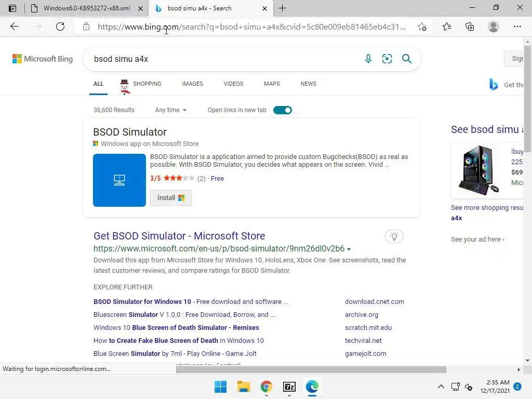Click the scroll down arrow
The width and height of the screenshot is (532, 399).
(x=527, y=361)
